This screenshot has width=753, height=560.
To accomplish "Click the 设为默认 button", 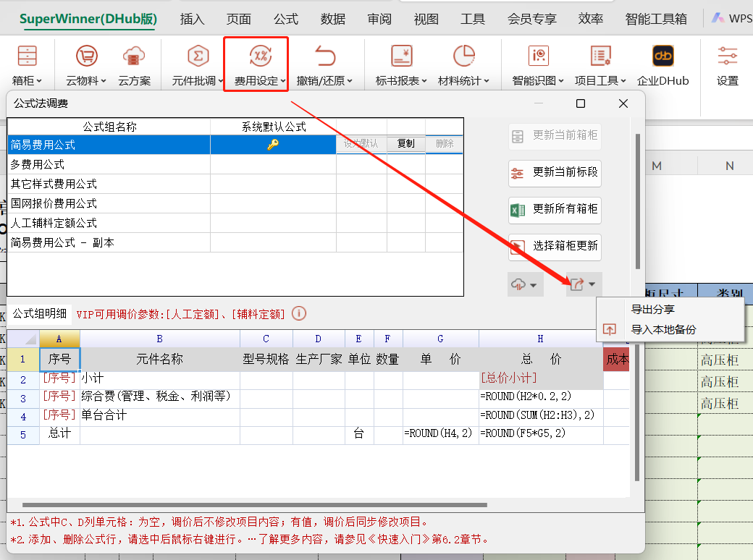I will (361, 143).
